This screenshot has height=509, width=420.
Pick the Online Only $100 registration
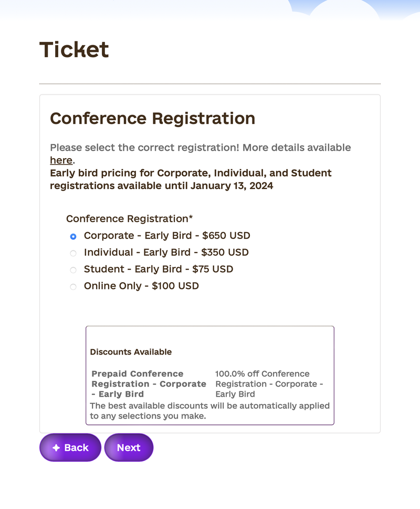pyautogui.click(x=141, y=286)
